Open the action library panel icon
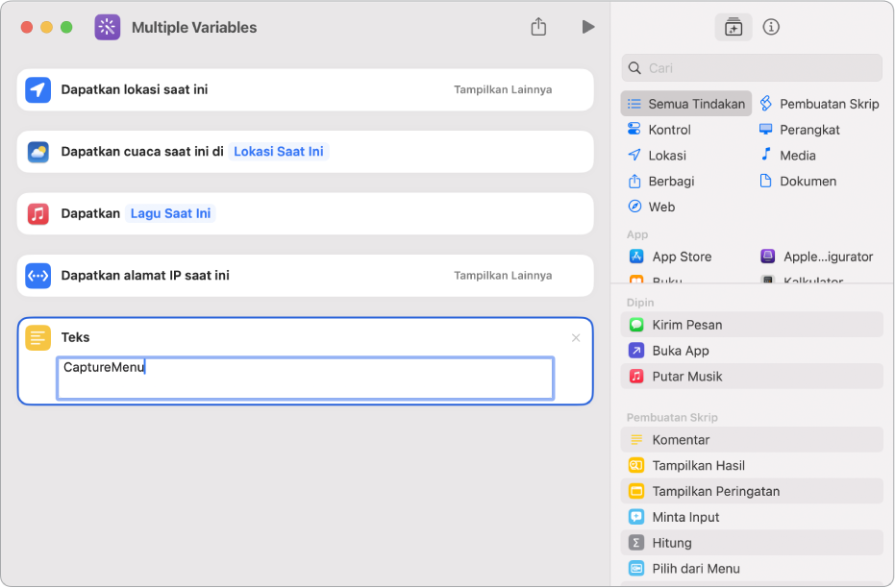Viewport: 895px width, 588px height. pyautogui.click(x=733, y=27)
